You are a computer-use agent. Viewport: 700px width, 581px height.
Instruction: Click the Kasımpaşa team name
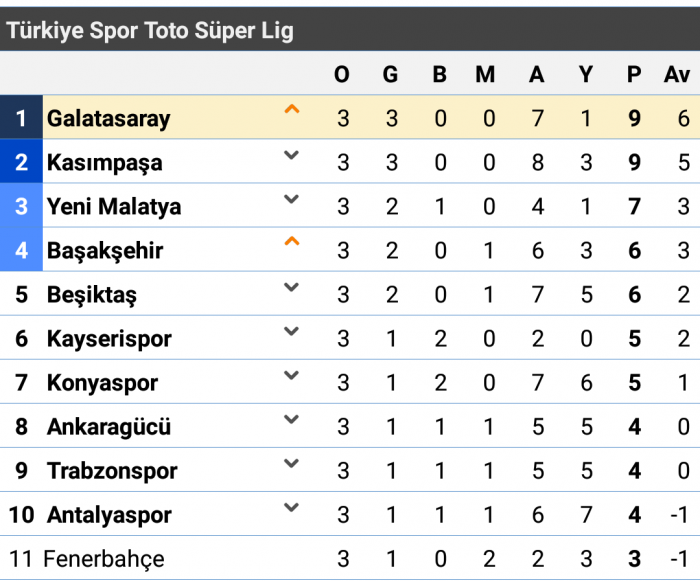pos(104,163)
